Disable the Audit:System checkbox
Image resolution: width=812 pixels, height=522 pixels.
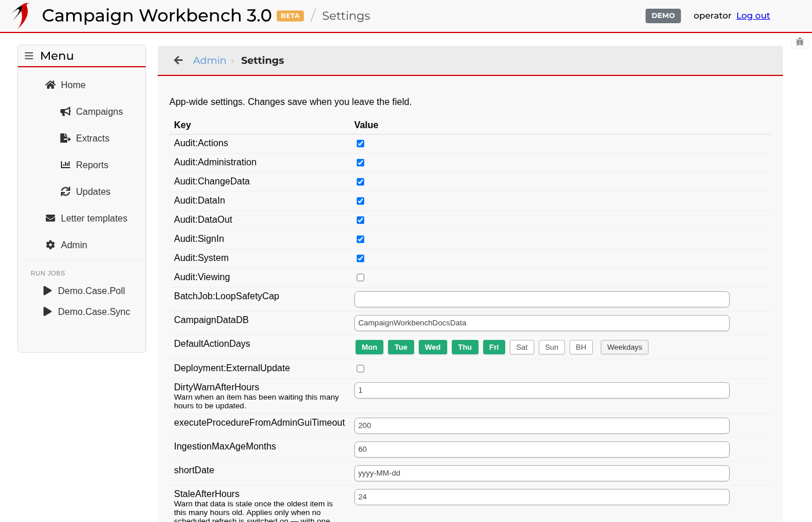point(360,258)
